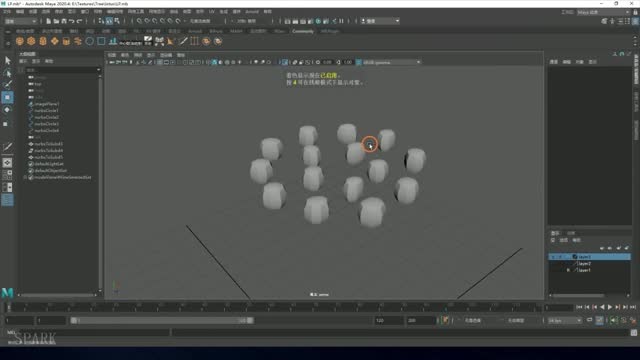This screenshot has height=360, width=640.
Task: Switch to the Community shelf tab
Action: [x=302, y=31]
